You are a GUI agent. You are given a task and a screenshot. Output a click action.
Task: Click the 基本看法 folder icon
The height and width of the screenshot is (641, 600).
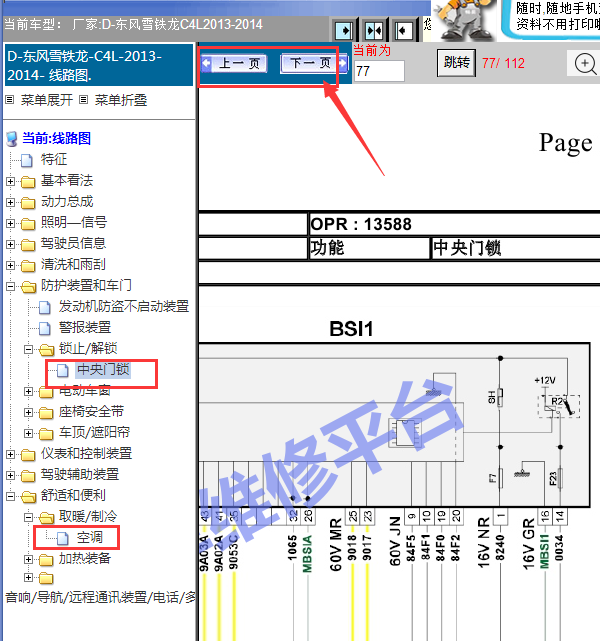pos(28,182)
